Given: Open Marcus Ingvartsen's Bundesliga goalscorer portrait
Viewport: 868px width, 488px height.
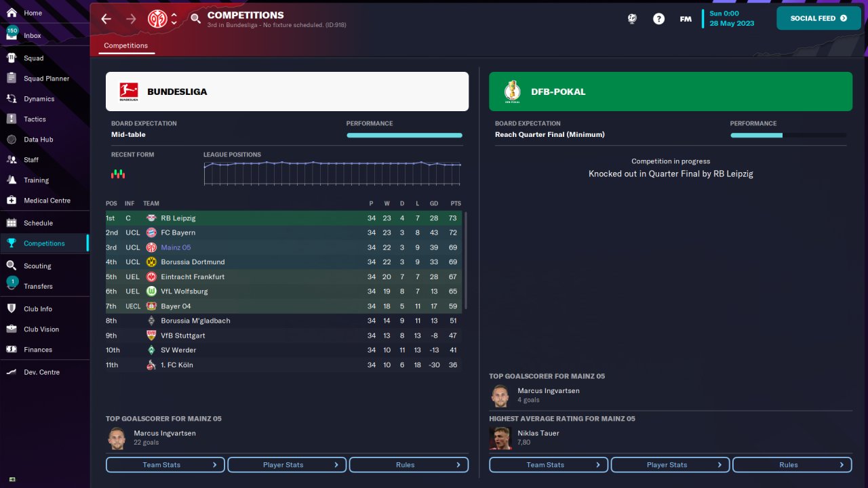Looking at the screenshot, I should tap(117, 438).
